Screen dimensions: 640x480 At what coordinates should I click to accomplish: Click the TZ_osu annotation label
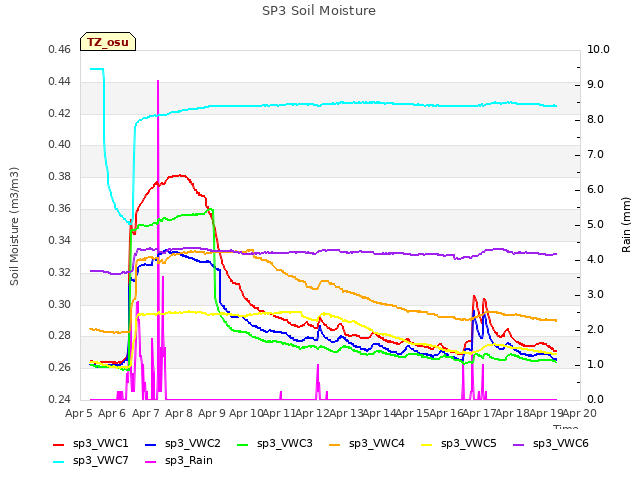108,42
